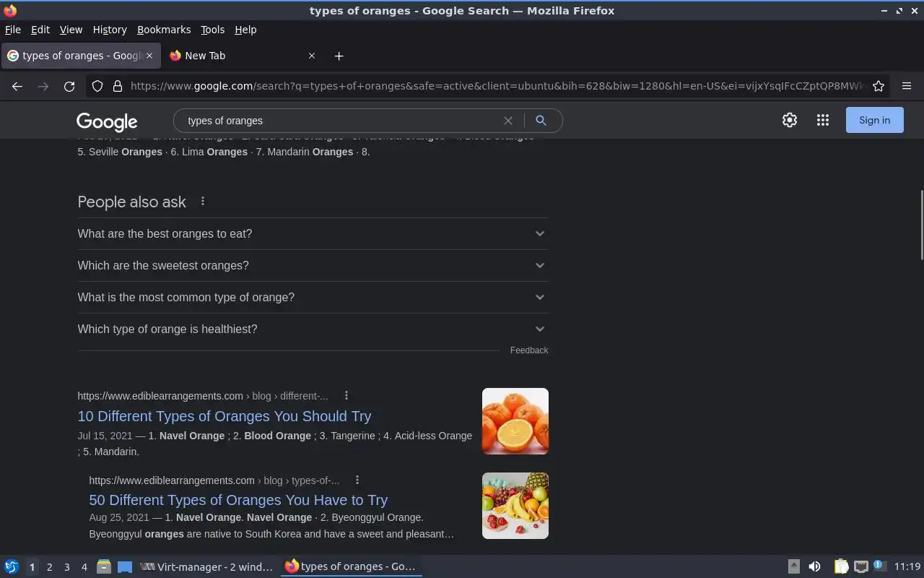
Task: Open the Tools menu
Action: [x=212, y=30]
